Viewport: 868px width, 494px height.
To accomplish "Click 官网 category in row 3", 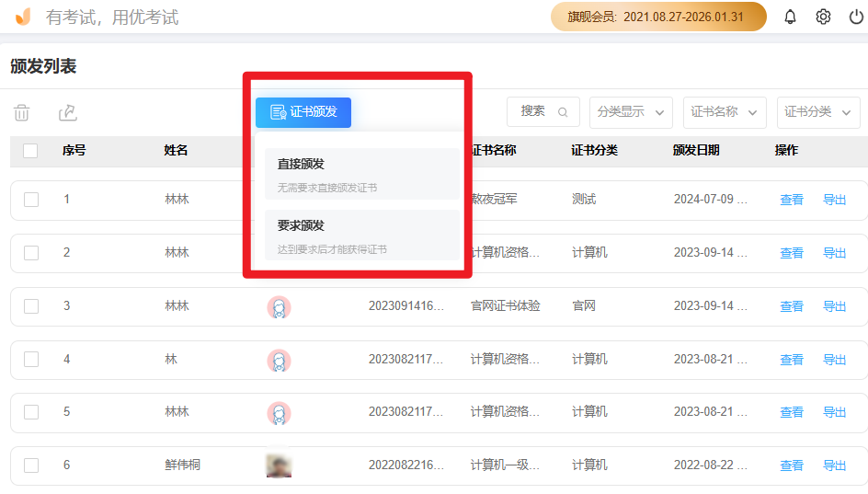I will coord(584,306).
